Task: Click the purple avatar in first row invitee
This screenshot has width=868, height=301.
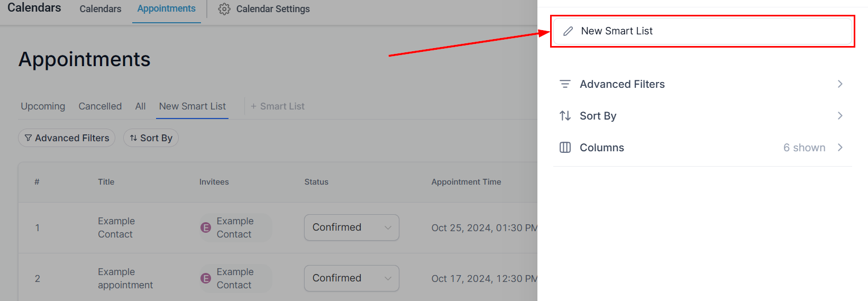Action: pyautogui.click(x=206, y=227)
